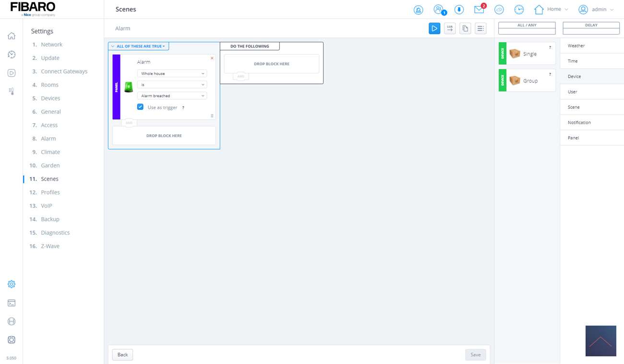
Task: Open Devices settings
Action: (x=50, y=98)
